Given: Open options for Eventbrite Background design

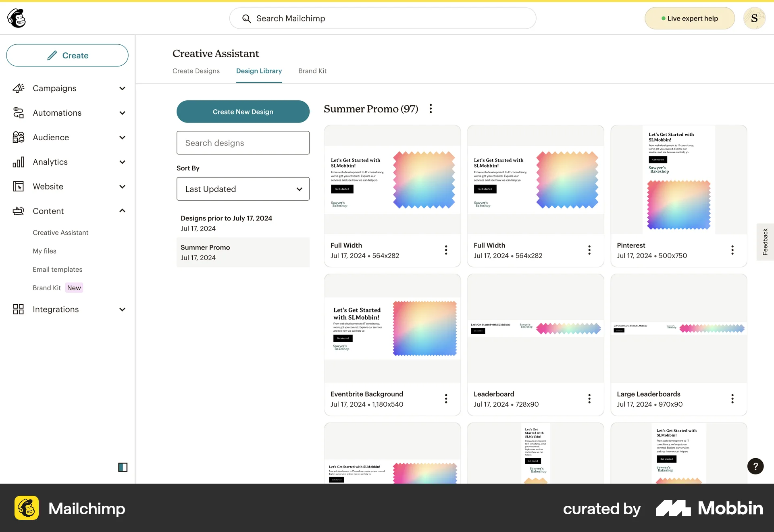Looking at the screenshot, I should (x=446, y=399).
